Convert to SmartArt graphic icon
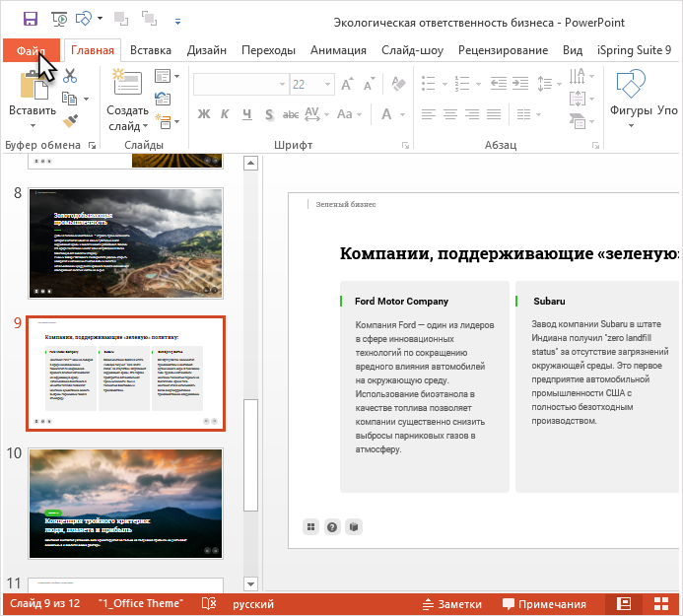683x616 pixels. click(x=581, y=121)
